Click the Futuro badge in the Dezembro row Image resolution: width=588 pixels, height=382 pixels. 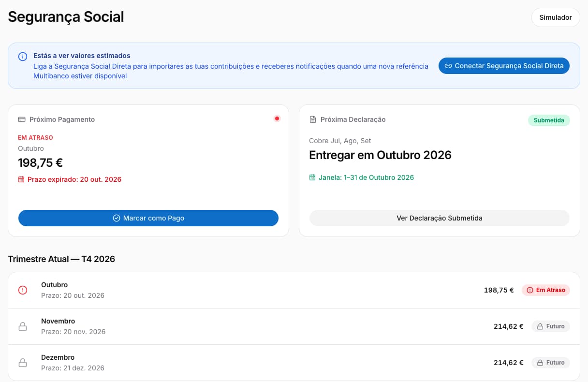pos(551,363)
